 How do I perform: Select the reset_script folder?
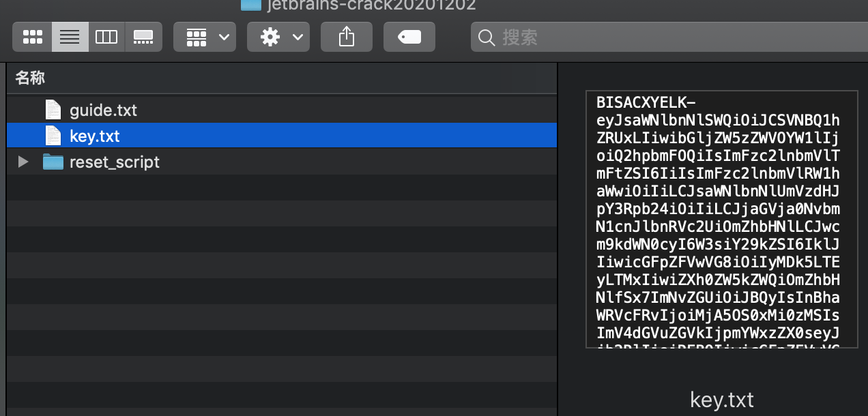click(282, 162)
